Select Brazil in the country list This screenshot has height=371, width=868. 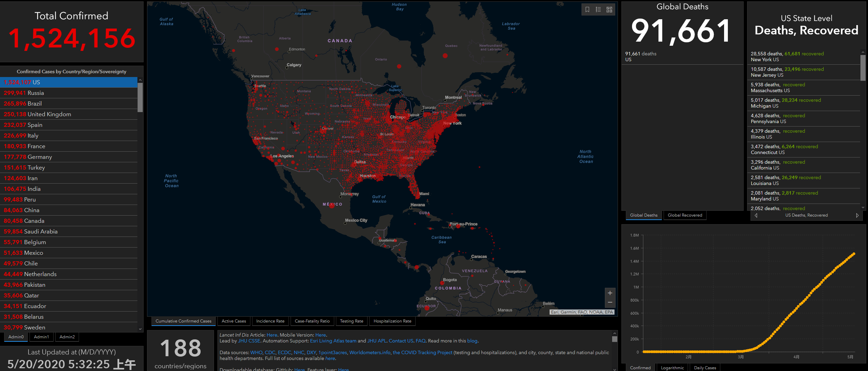click(69, 103)
